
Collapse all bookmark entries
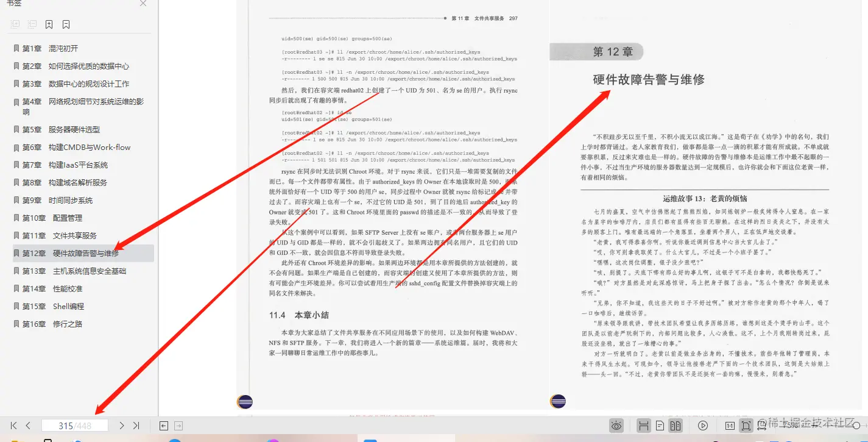point(32,24)
